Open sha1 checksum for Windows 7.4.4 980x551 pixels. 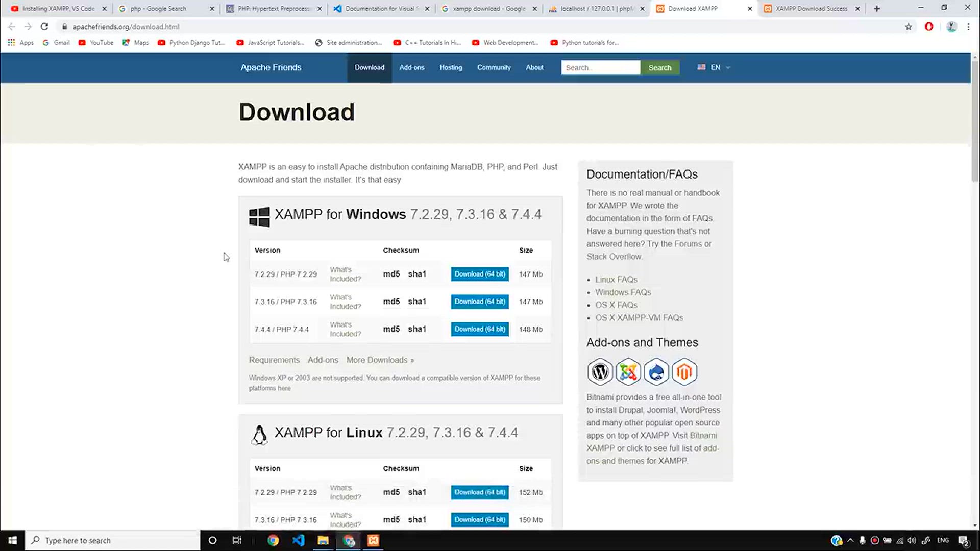click(417, 329)
